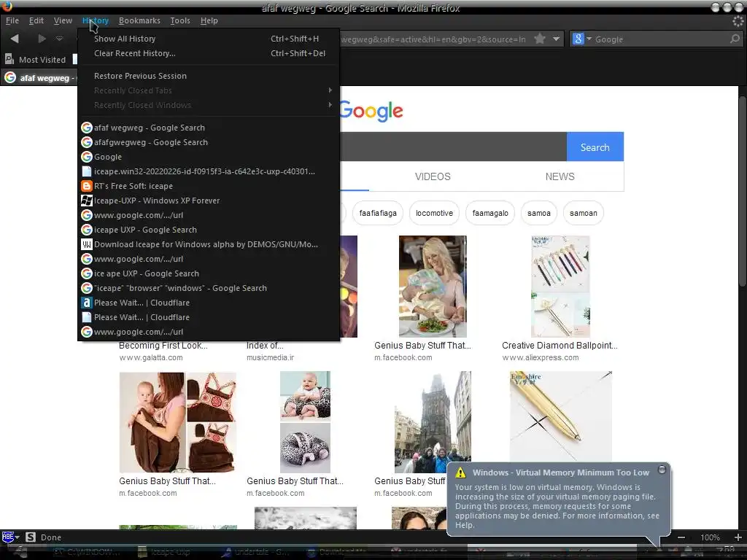Click the throbber activity icon top right
Viewport: 747px width, 560px height.
pos(738,21)
